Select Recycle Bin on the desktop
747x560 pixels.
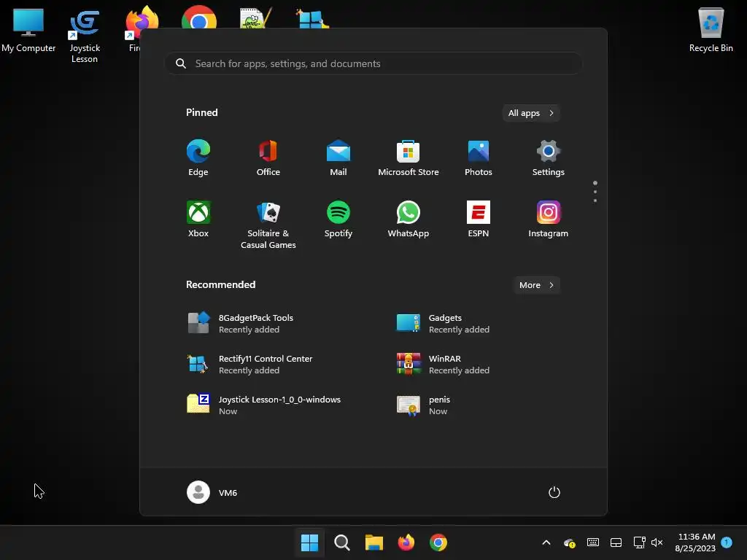[x=711, y=30]
